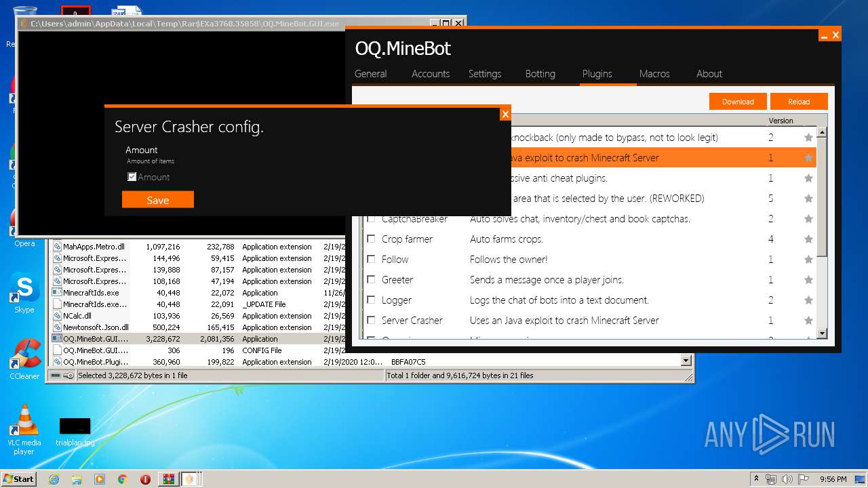Select the Plugins tab
Screen dimensions: 868x488
(597, 74)
